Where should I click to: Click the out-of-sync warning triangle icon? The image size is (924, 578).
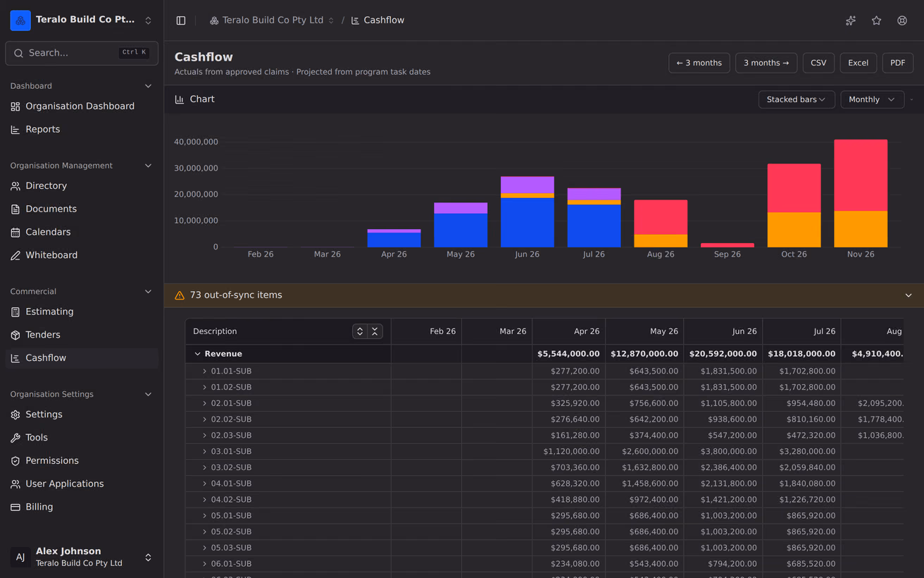coord(180,295)
